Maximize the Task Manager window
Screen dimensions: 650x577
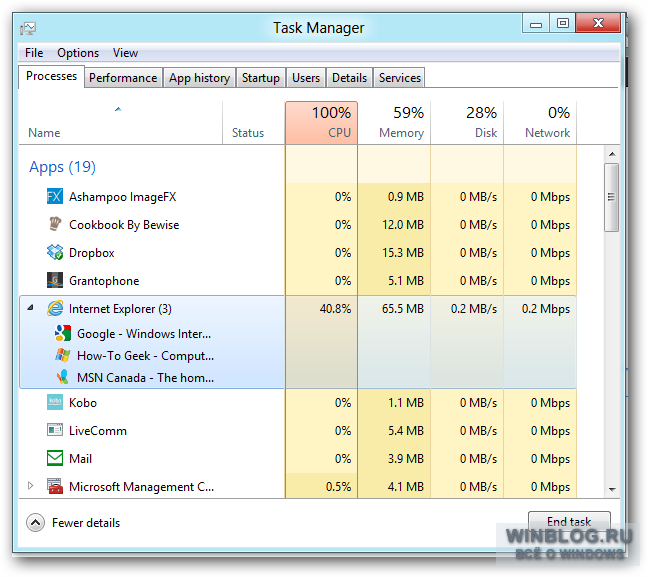[563, 23]
